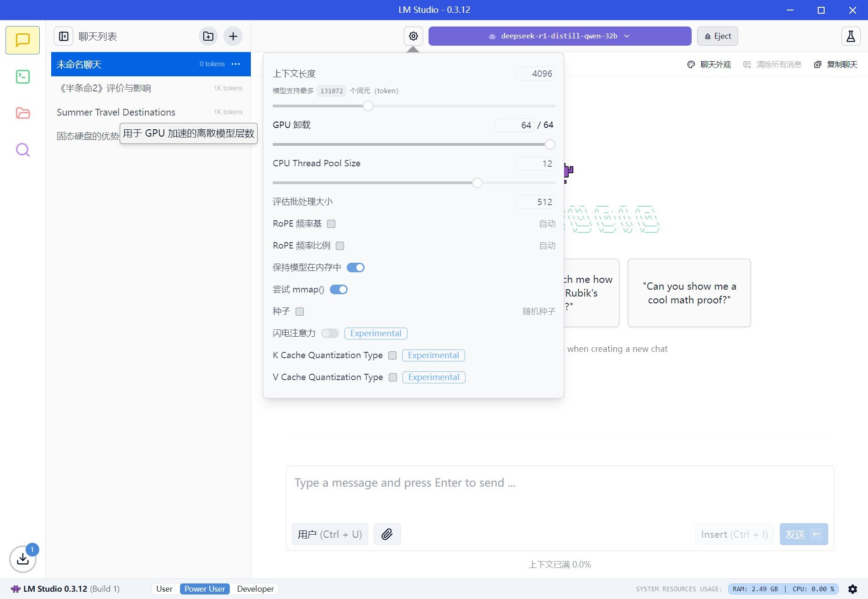
Task: Switch to Power User mode
Action: 205,589
